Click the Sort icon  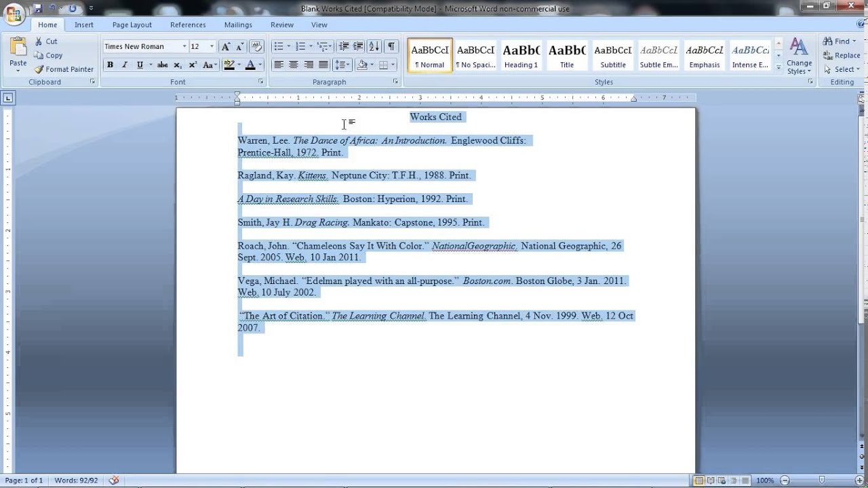[374, 47]
